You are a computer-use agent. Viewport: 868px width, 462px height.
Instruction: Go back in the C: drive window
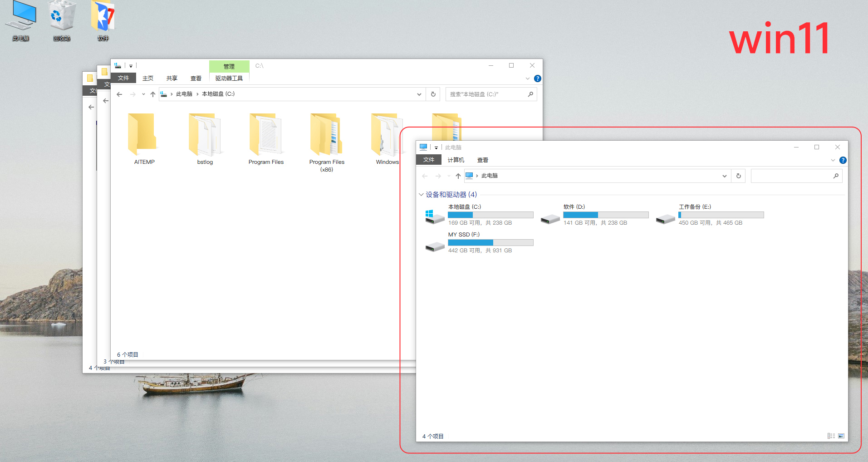coord(119,94)
